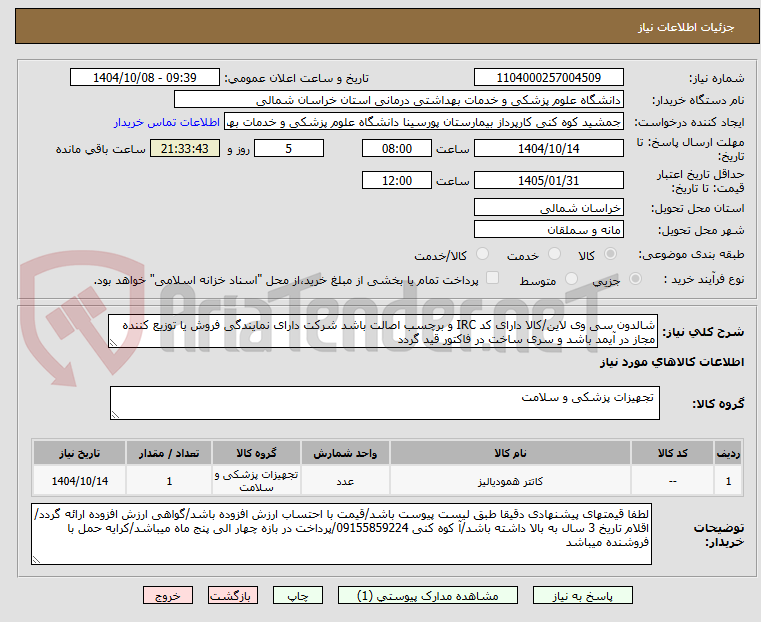This screenshot has width=761, height=622.
Task: Click the table date cell 1404/10/14
Action: tap(80, 481)
